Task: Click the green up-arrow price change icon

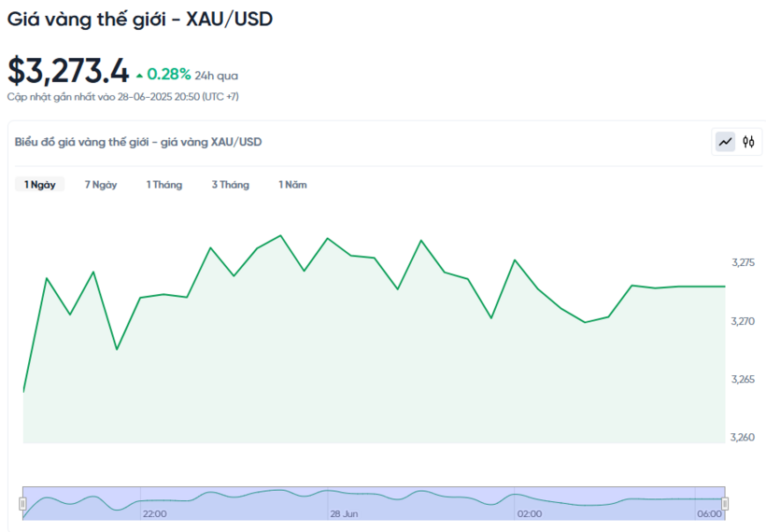Action: point(140,76)
